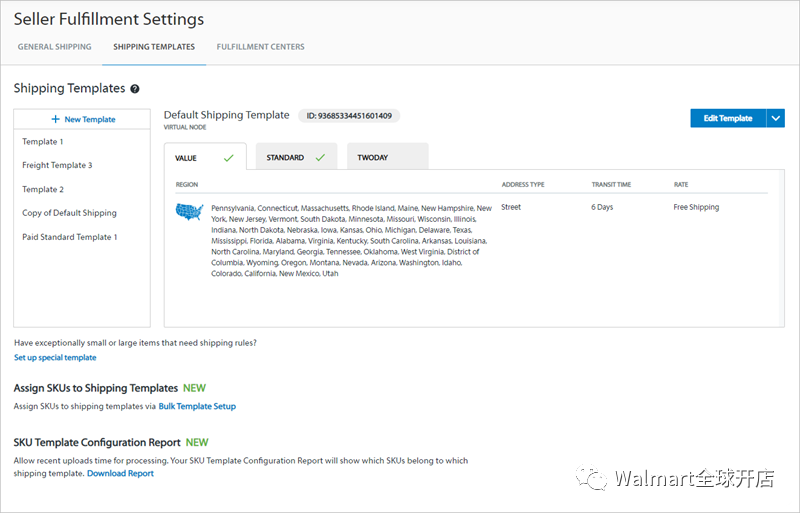Image resolution: width=800 pixels, height=513 pixels.
Task: Choose Freight Template 3 from list
Action: coord(57,165)
